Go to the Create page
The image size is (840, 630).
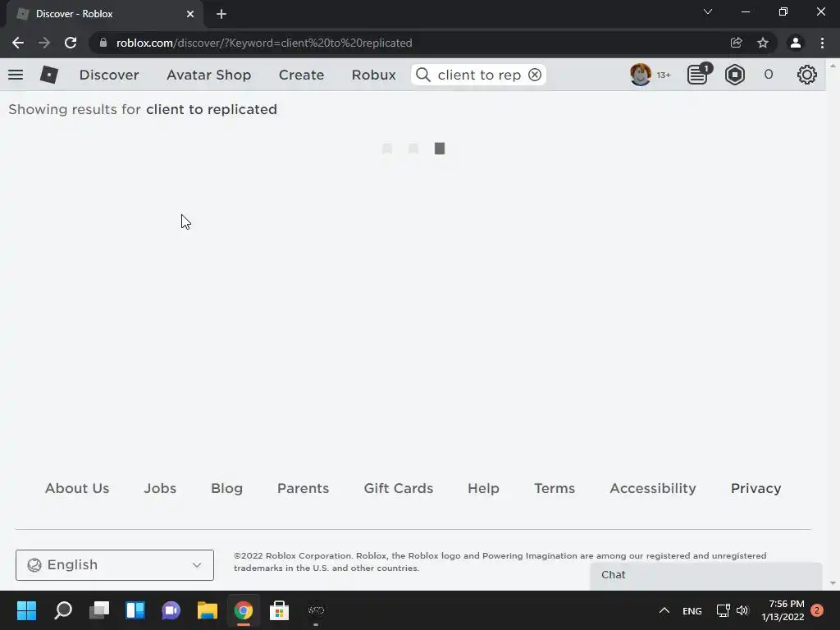tap(301, 75)
